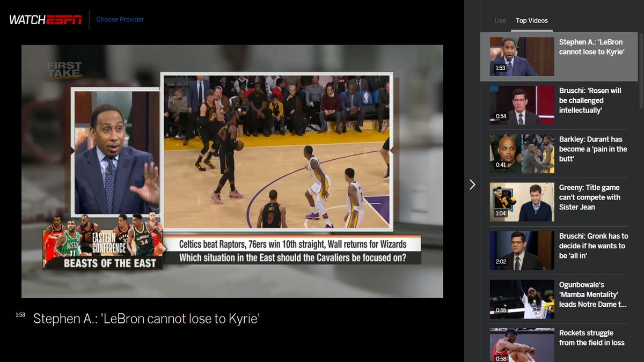Click Ogunbowale's 'Mamba Mentality' title

click(593, 294)
